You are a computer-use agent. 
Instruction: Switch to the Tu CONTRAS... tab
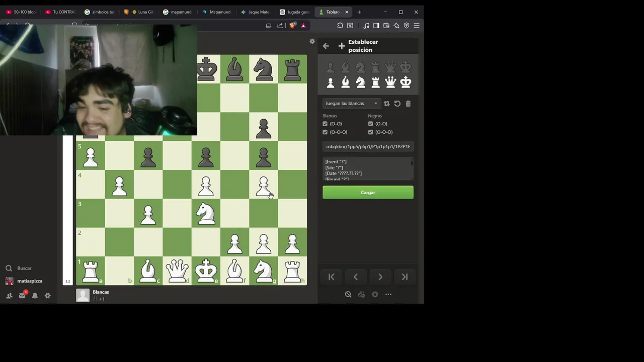[60, 12]
